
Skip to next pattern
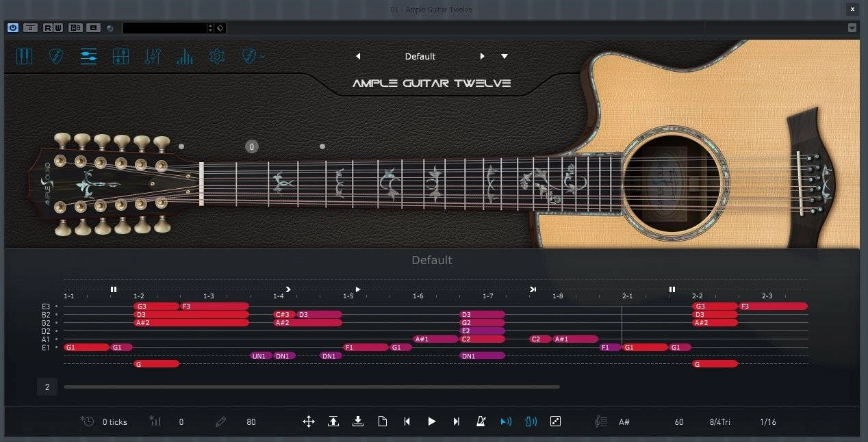tap(457, 421)
